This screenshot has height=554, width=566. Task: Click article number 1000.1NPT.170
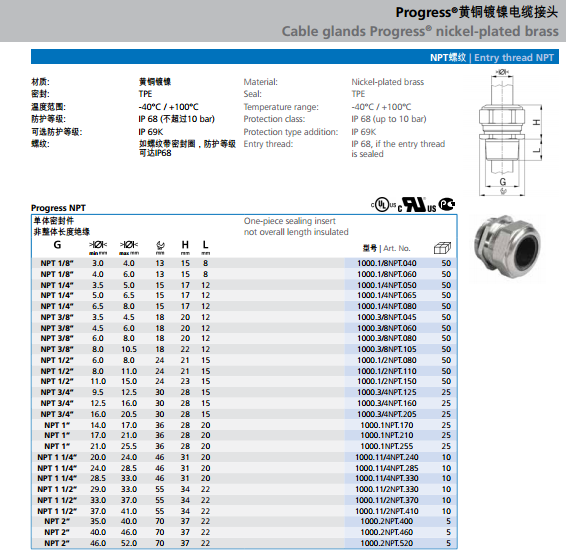pyautogui.click(x=387, y=425)
